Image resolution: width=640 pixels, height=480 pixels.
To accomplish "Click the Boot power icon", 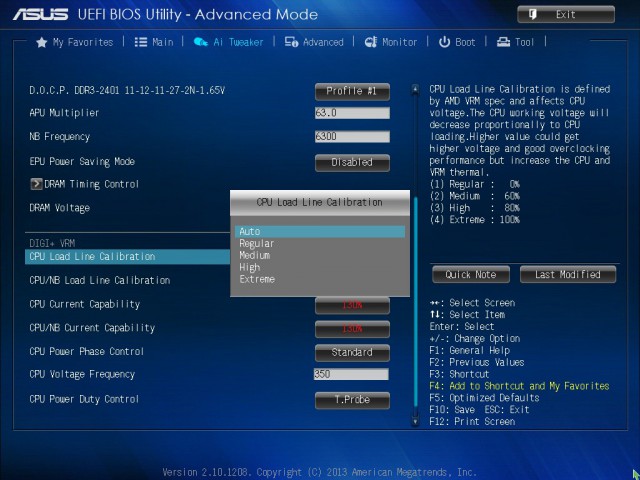I will (444, 42).
